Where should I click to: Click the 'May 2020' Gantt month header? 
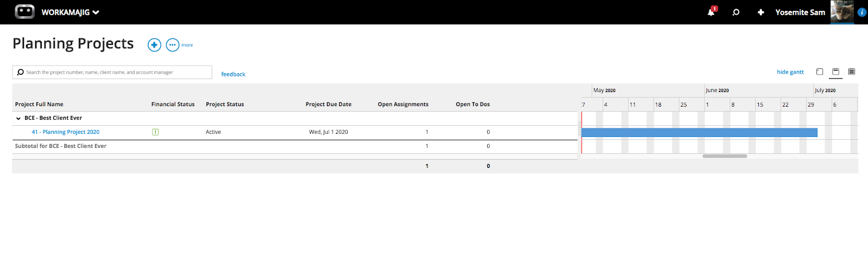pyautogui.click(x=604, y=90)
